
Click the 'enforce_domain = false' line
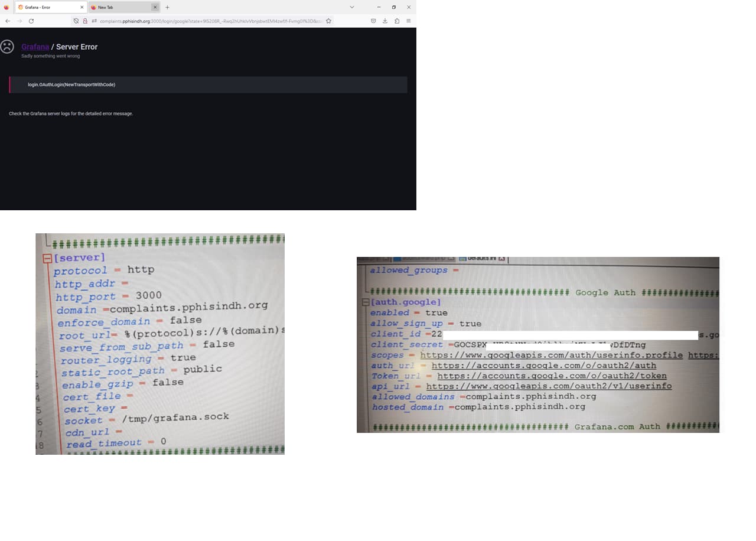[x=130, y=321]
